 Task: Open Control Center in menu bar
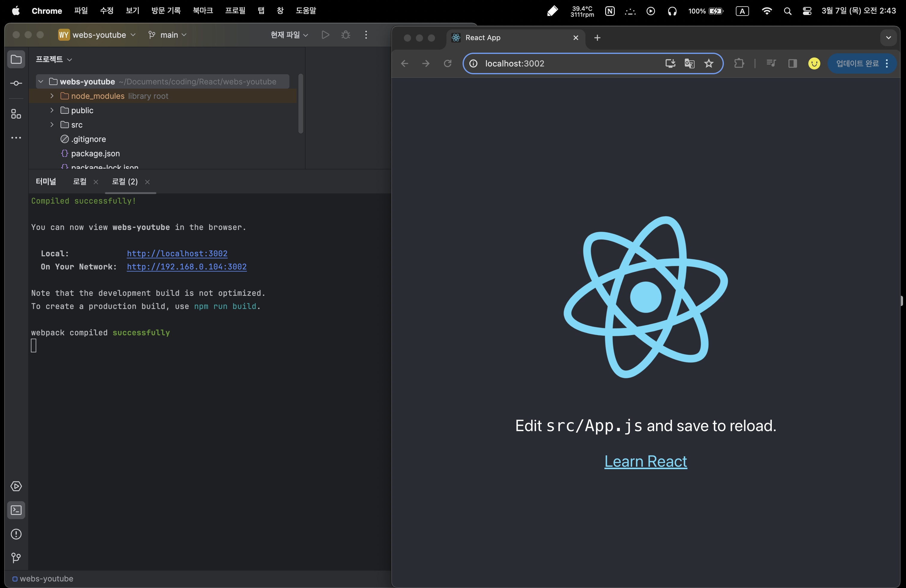point(807,11)
